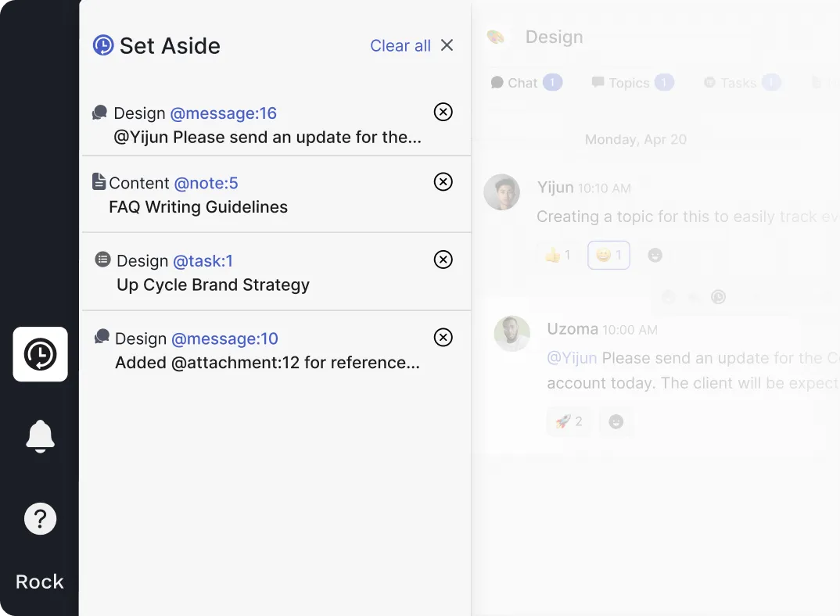Image resolution: width=840 pixels, height=616 pixels.
Task: Click the task list icon beside @task:1
Action: (x=103, y=260)
